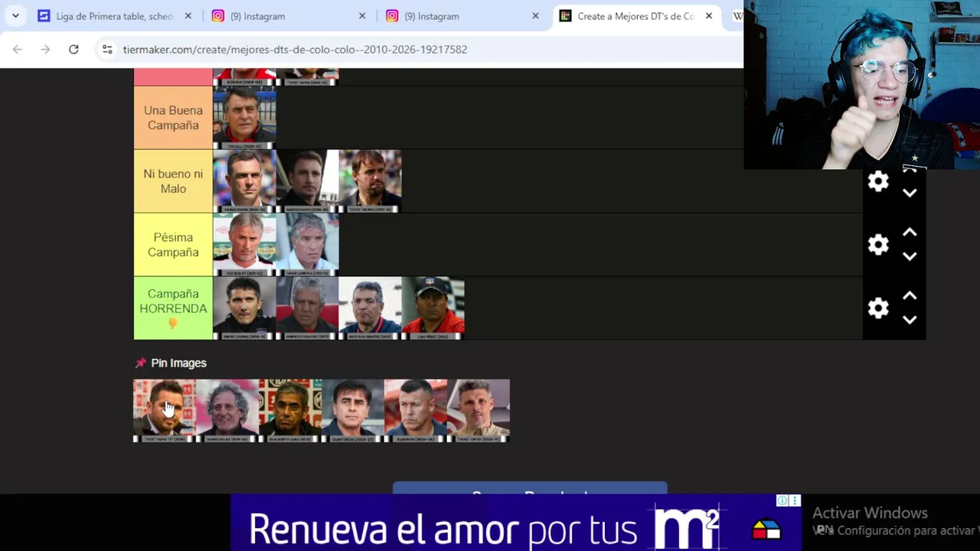Move Campaña HORRENDA row up with arrow

[x=910, y=296]
